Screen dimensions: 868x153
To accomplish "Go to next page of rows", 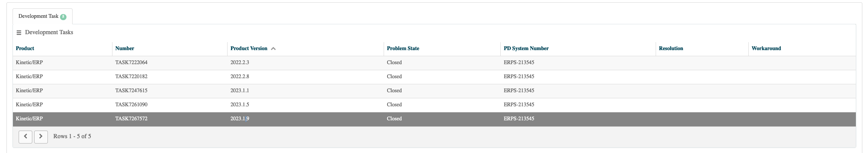I will pyautogui.click(x=41, y=137).
